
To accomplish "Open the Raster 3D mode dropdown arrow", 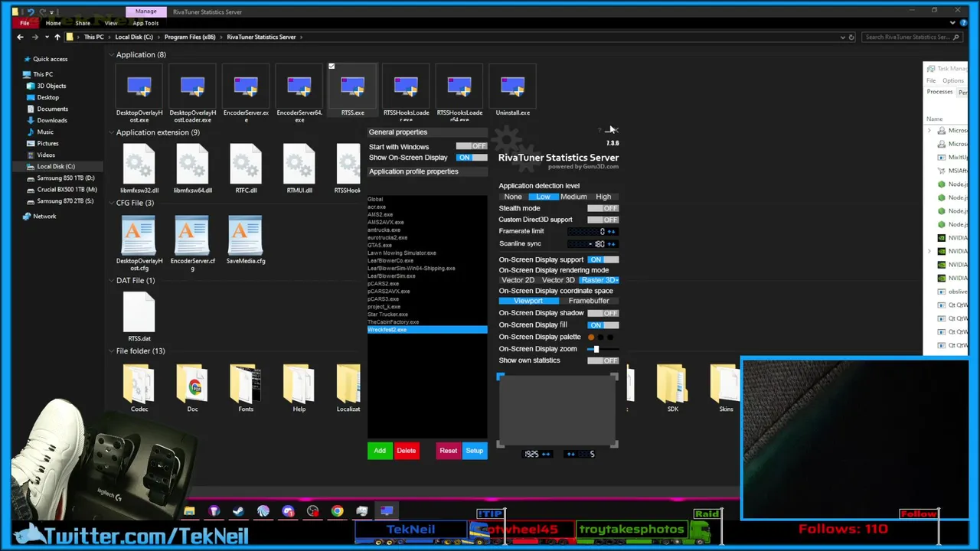I will tap(616, 280).
